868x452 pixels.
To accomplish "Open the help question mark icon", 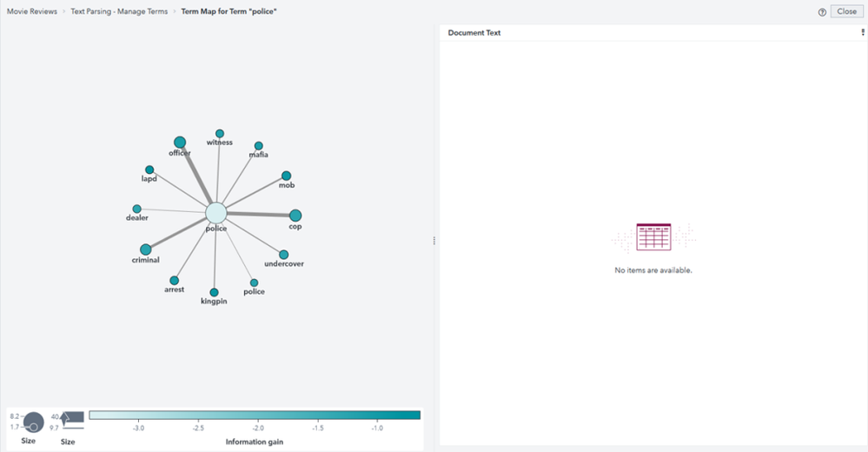I will 822,12.
